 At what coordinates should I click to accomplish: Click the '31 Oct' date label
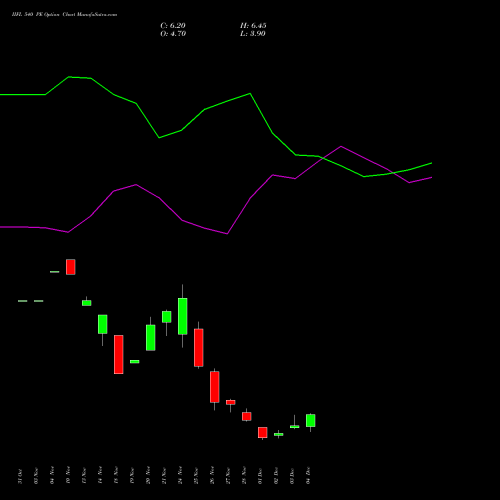[21, 476]
